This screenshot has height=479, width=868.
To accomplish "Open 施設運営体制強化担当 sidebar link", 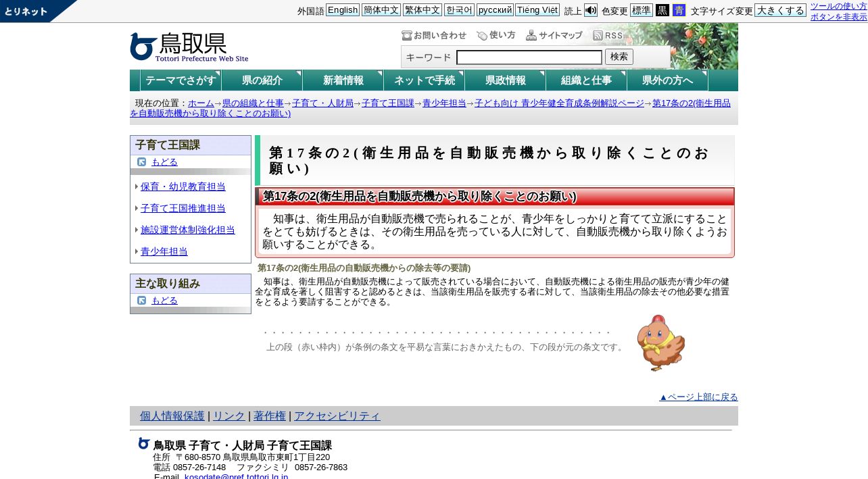I will [188, 230].
